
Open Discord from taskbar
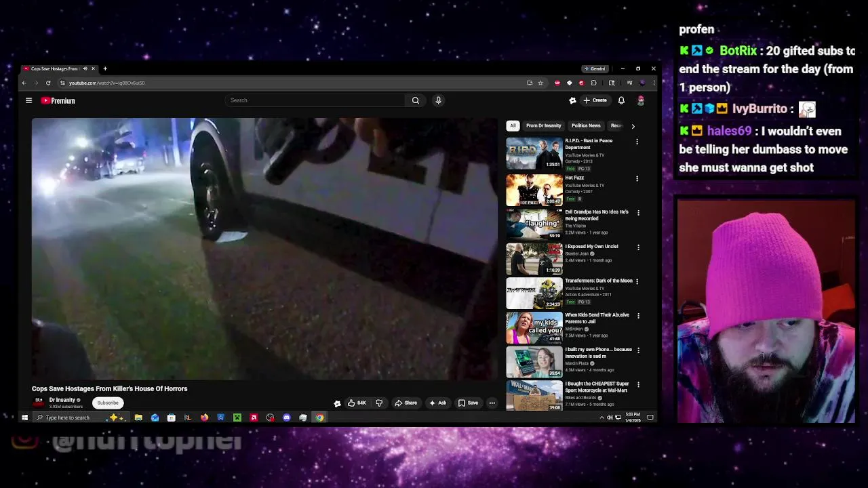pyautogui.click(x=287, y=418)
